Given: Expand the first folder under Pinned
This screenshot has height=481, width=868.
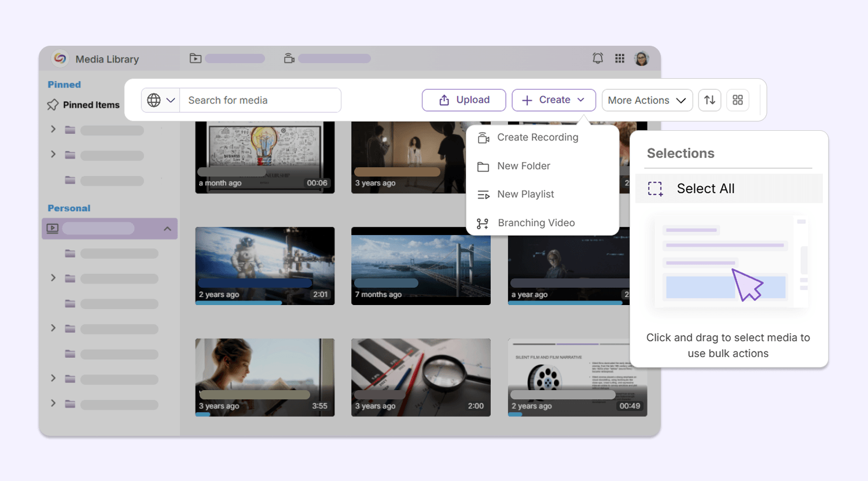Looking at the screenshot, I should (53, 129).
